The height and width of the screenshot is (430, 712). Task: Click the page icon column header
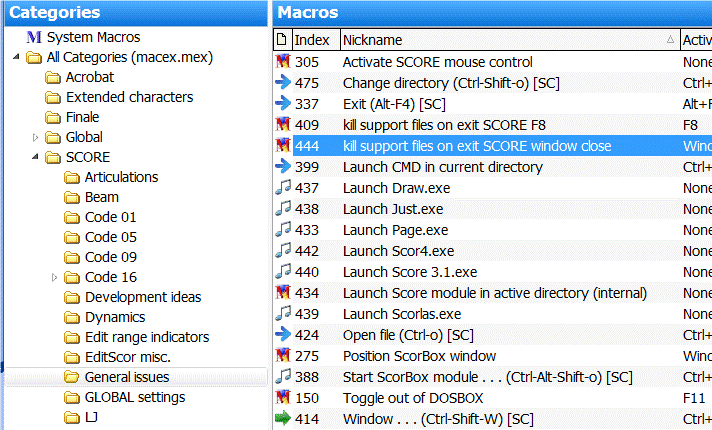tap(282, 40)
